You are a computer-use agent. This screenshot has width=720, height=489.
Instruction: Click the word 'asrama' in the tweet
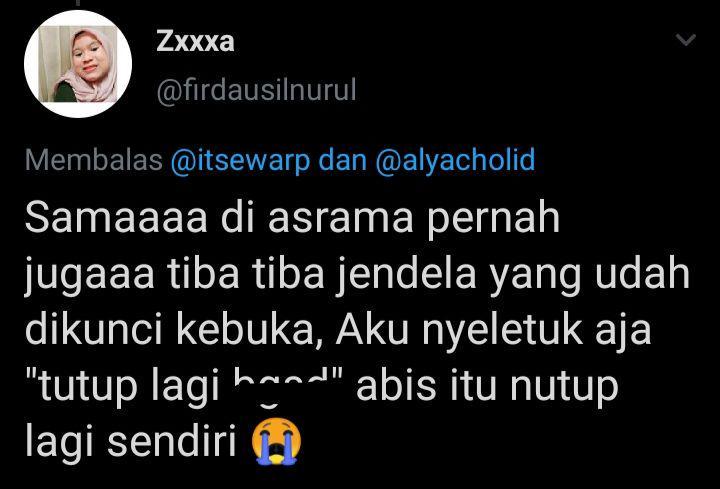coord(341,219)
